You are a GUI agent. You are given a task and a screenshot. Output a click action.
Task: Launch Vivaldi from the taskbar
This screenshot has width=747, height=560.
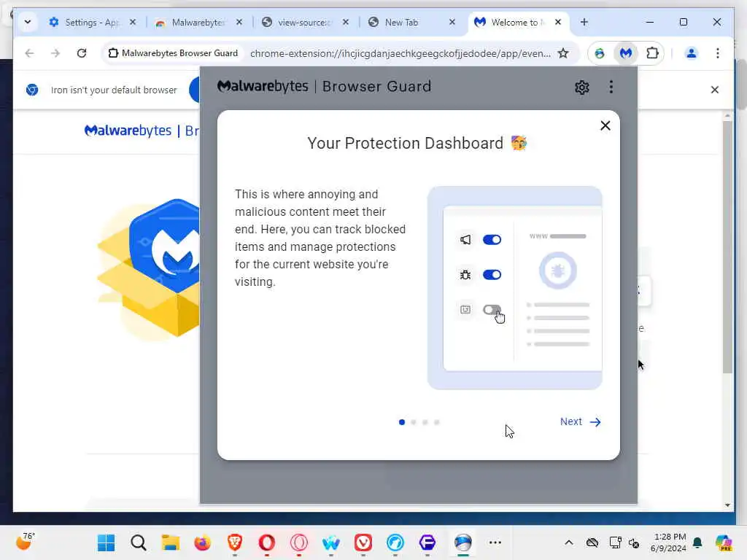tap(363, 542)
